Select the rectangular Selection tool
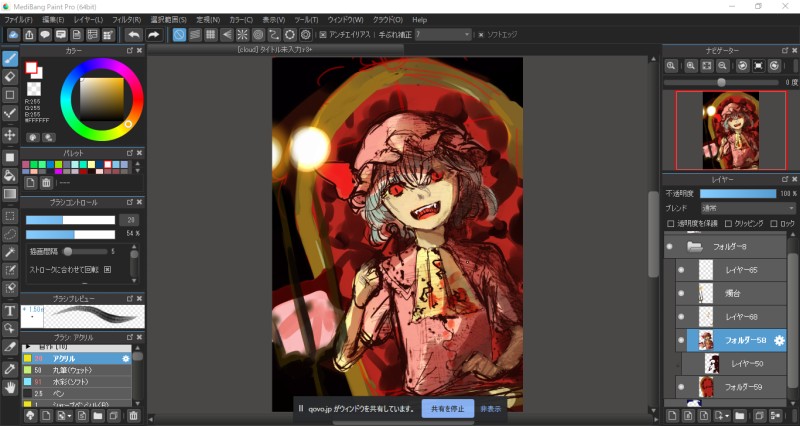The image size is (800, 426). (10, 216)
